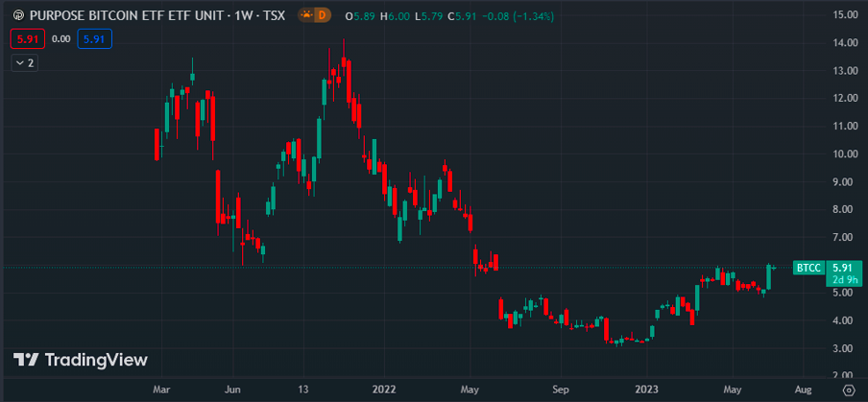Click the Purpose Bitcoin ETF symbol logo icon
This screenshot has height=402, width=868.
pyautogui.click(x=19, y=15)
